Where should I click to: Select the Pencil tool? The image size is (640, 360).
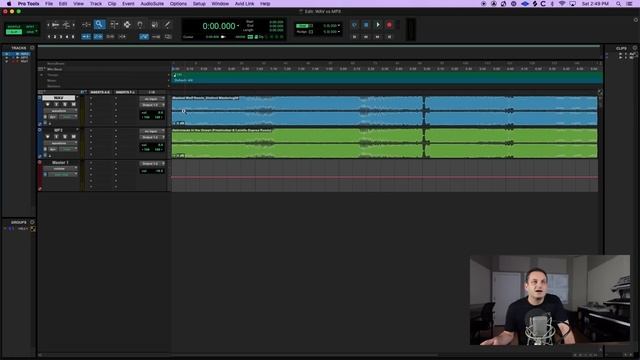(x=167, y=24)
